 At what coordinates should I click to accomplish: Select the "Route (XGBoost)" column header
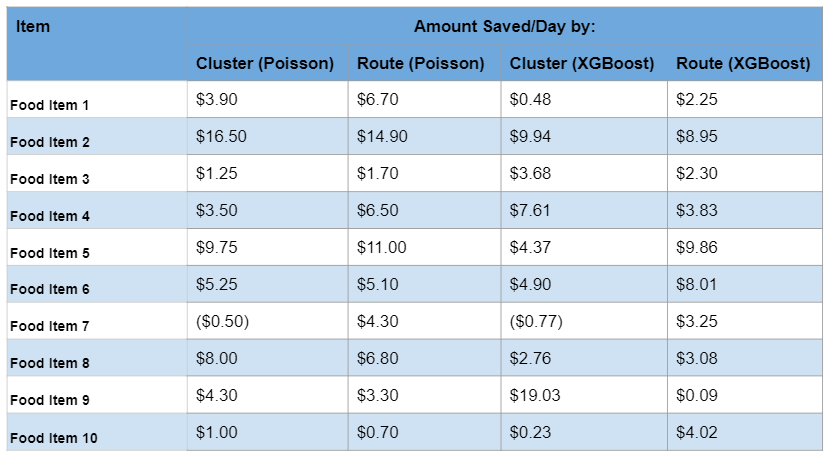(x=743, y=64)
